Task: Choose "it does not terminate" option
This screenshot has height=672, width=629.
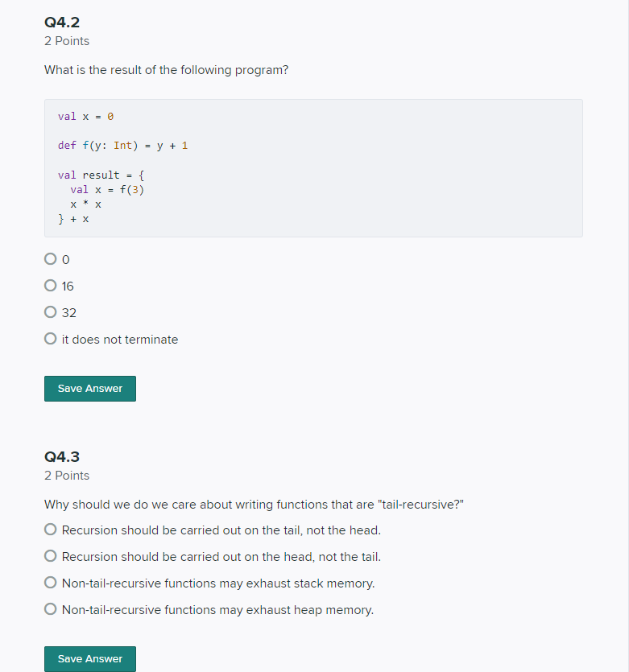Action: [51, 338]
